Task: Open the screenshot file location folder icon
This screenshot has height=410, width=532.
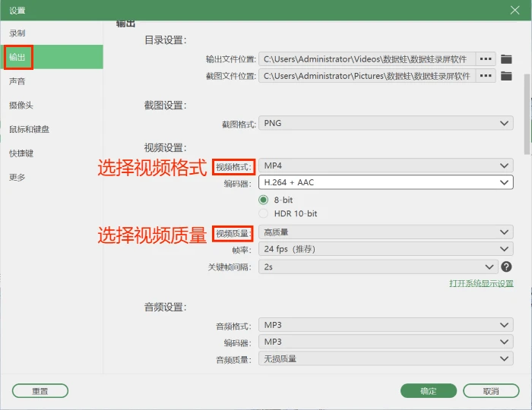Action: click(506, 76)
